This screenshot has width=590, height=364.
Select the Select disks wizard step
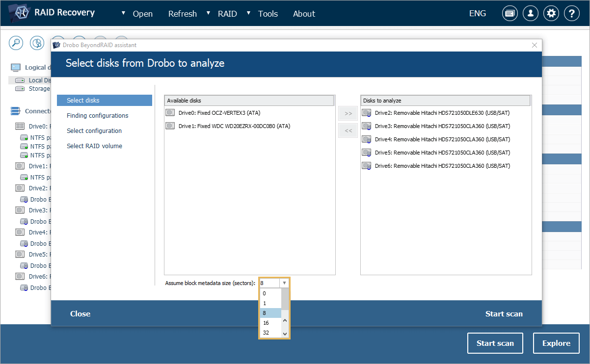pos(105,100)
